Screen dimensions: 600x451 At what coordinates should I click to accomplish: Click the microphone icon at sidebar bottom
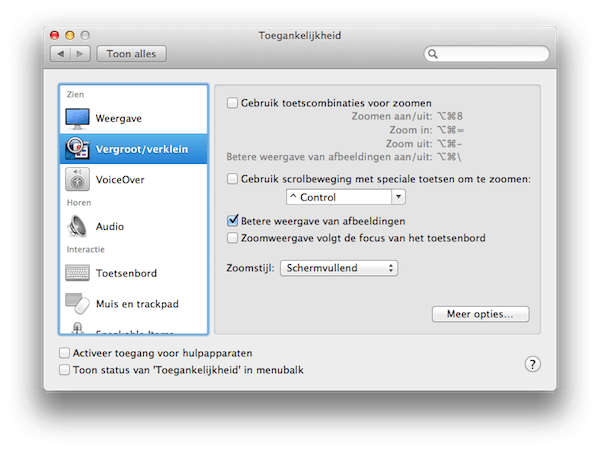[x=78, y=328]
